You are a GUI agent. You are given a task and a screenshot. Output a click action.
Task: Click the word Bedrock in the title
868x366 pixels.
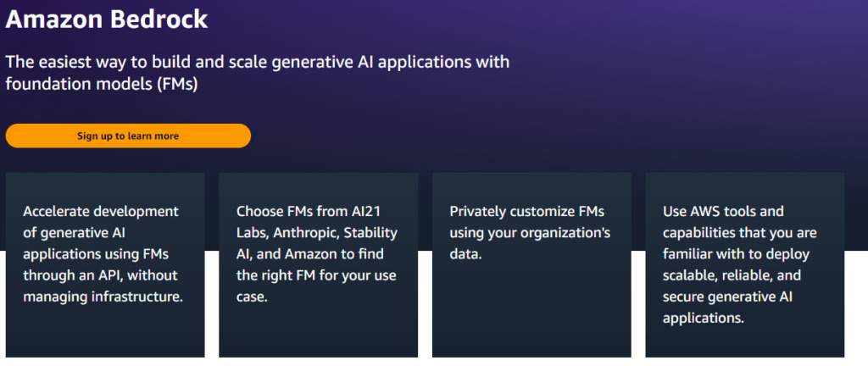click(x=159, y=20)
